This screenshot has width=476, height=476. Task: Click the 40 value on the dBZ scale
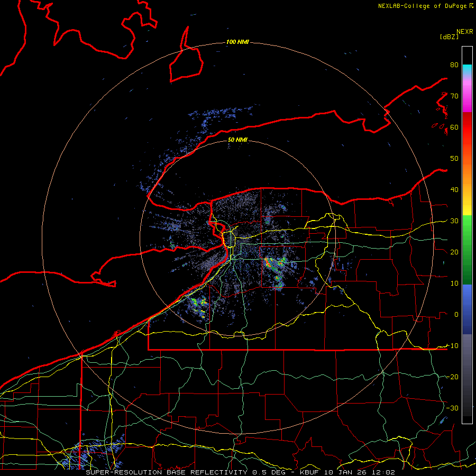(454, 189)
